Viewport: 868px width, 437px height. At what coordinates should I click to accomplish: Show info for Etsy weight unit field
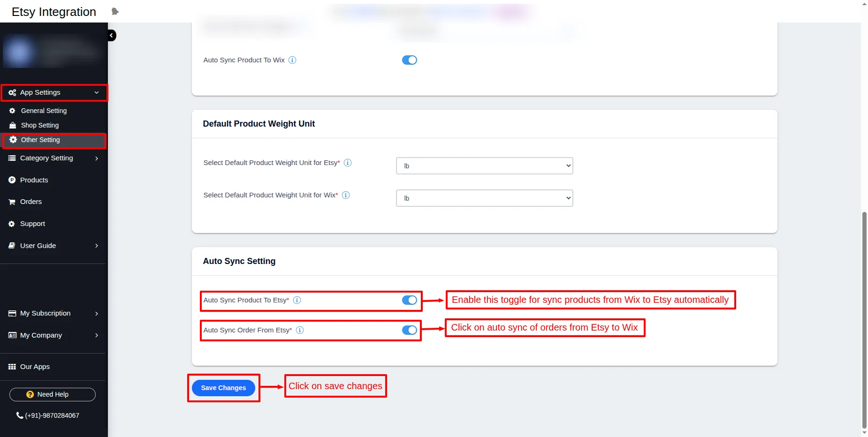click(x=348, y=163)
